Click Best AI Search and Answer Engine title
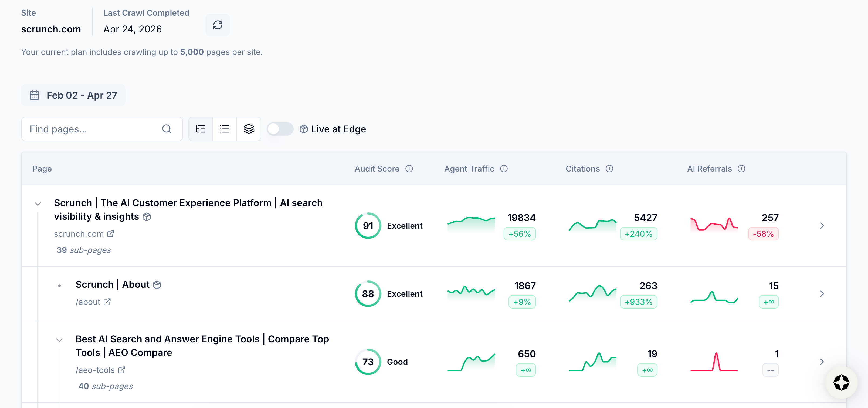The height and width of the screenshot is (408, 868). [x=202, y=346]
